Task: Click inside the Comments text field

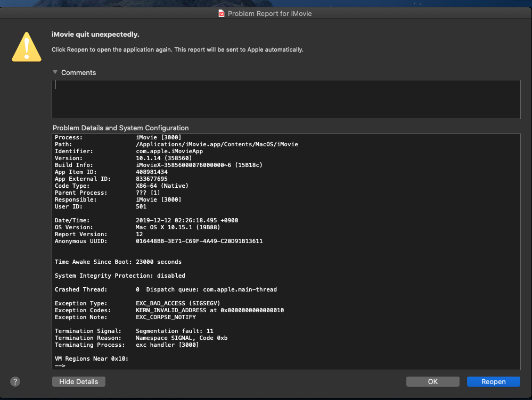Action: point(285,99)
